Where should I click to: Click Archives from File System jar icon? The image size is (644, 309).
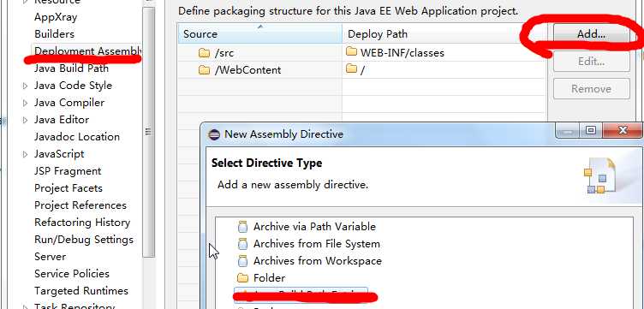click(x=243, y=244)
